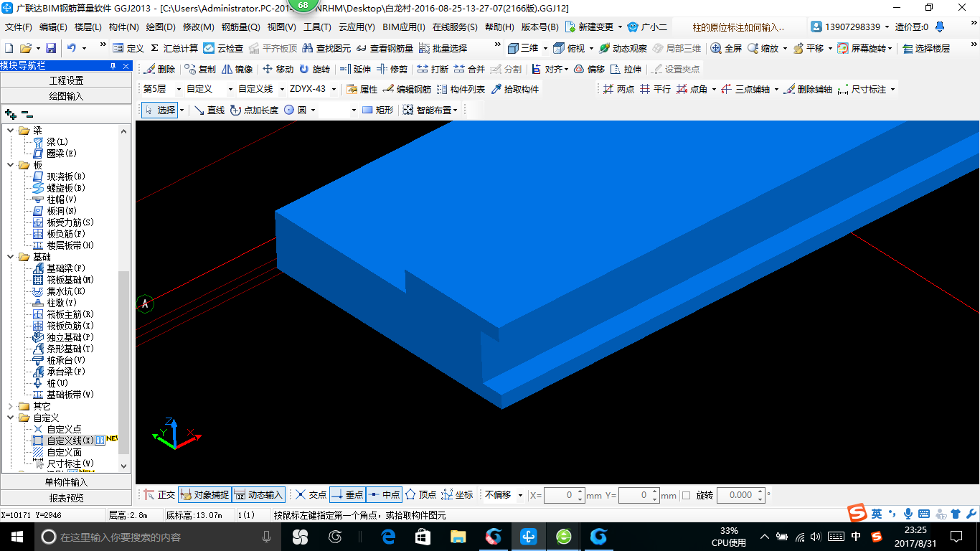This screenshot has height=551, width=980.
Task: Click 平行 (parallel) auxiliary axis tool
Action: pyautogui.click(x=655, y=90)
